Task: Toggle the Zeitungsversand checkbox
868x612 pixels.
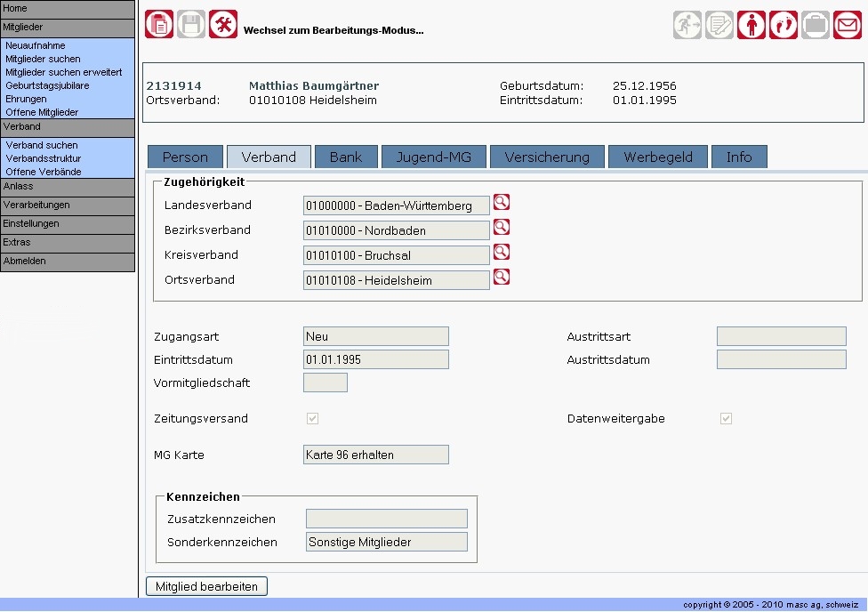Action: pos(312,419)
